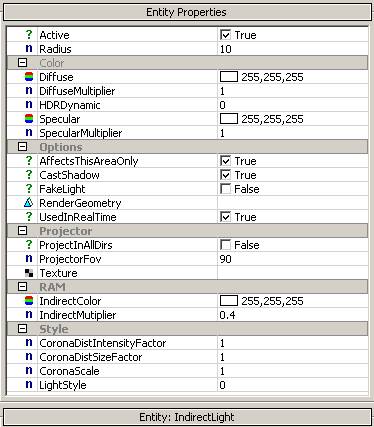
Task: Collapse the Color section
Action: (22, 63)
